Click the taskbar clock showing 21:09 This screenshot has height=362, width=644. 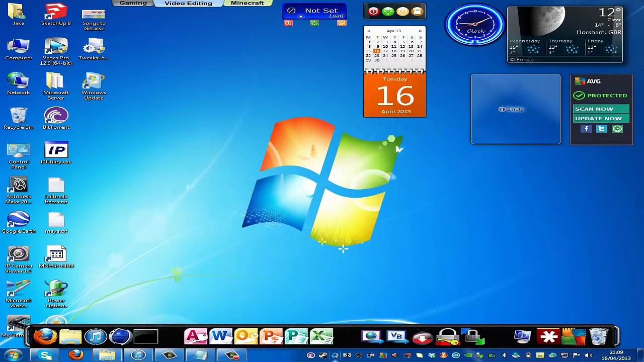(x=616, y=355)
